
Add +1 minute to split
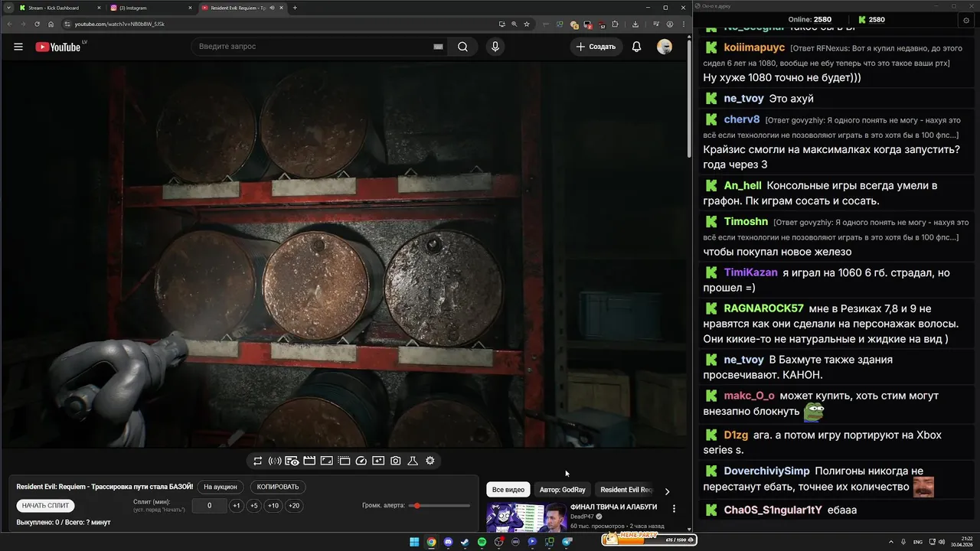coord(237,506)
